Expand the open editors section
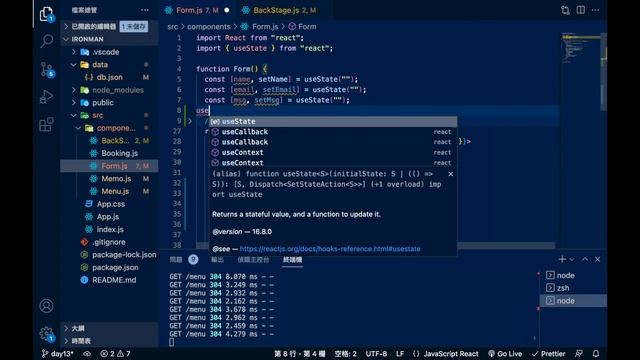 click(109, 27)
